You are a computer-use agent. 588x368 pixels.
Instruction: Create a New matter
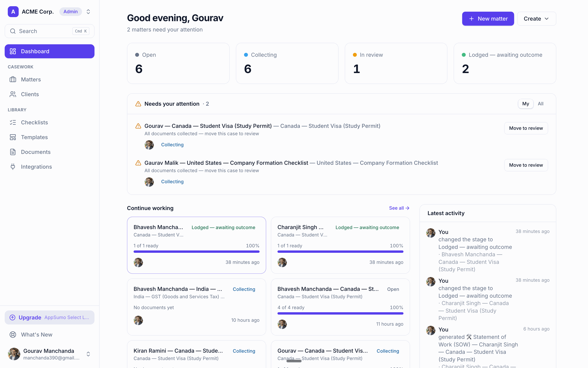[488, 19]
